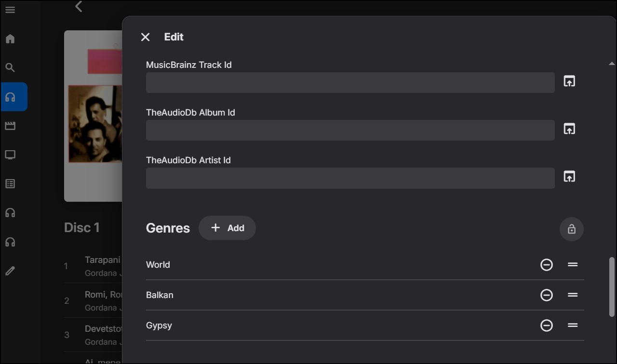Viewport: 617px width, 364px height.
Task: Open the TV shows sidebar icon
Action: click(x=10, y=155)
